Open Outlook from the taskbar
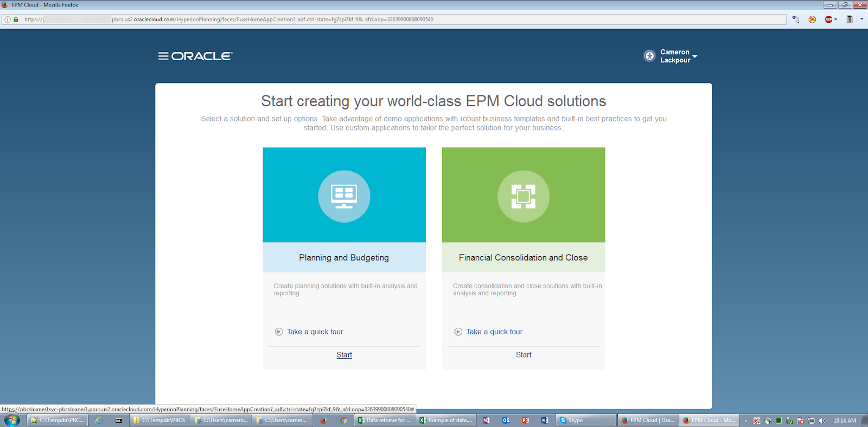 click(506, 420)
